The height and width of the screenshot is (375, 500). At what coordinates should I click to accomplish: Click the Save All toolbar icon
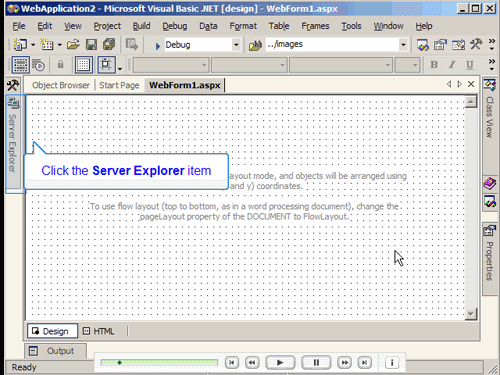click(109, 44)
